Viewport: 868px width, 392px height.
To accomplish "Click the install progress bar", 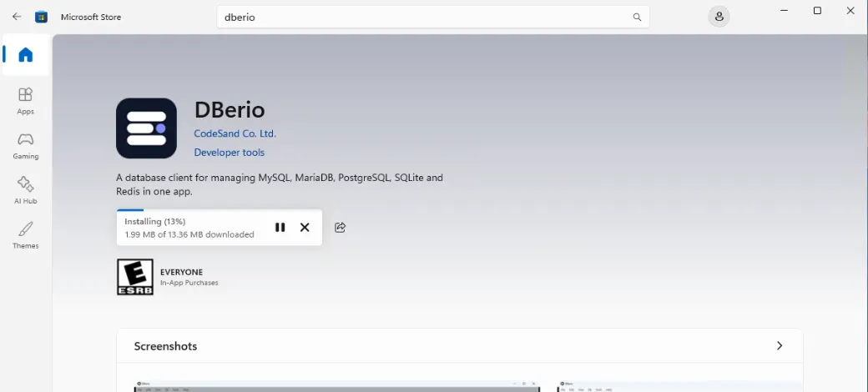I will (220, 210).
